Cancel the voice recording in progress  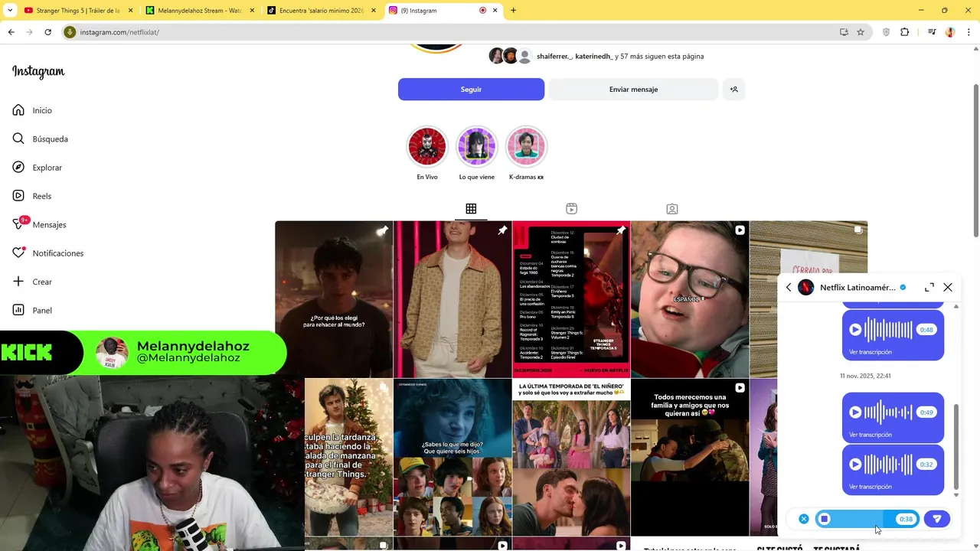click(803, 519)
